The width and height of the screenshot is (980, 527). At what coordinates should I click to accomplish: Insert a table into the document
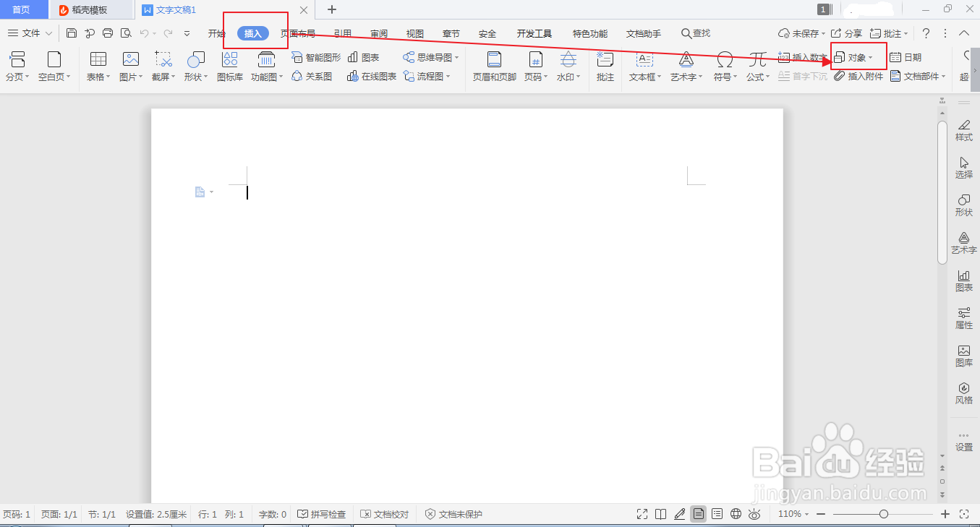98,65
